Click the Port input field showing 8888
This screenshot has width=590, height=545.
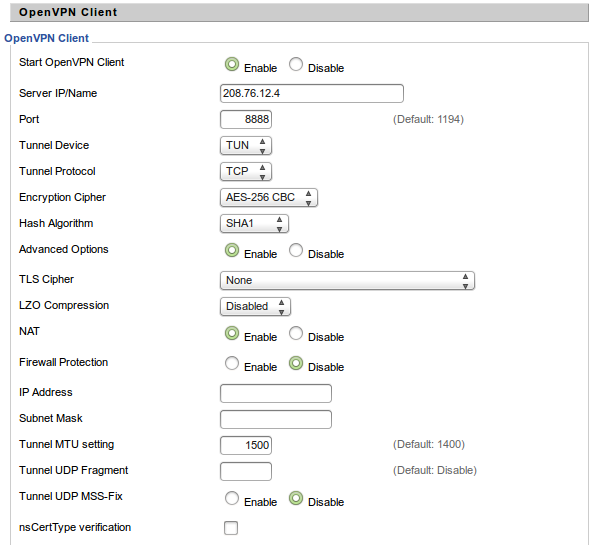246,119
